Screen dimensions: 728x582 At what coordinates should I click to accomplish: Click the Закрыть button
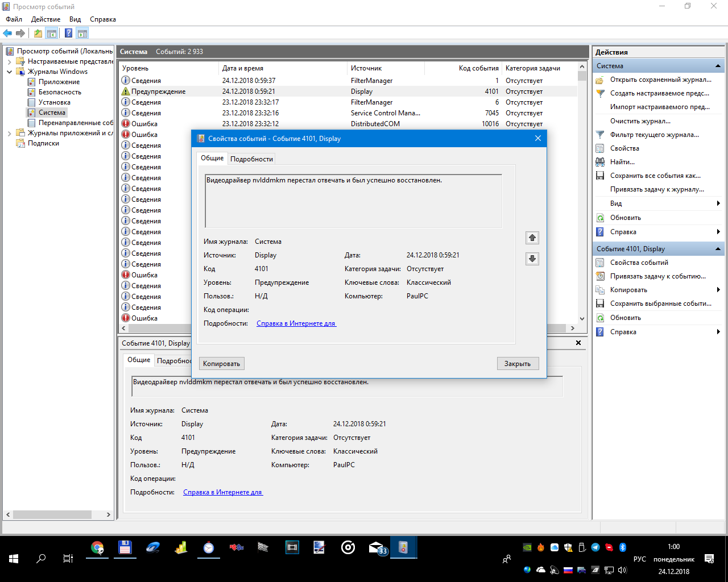[517, 364]
